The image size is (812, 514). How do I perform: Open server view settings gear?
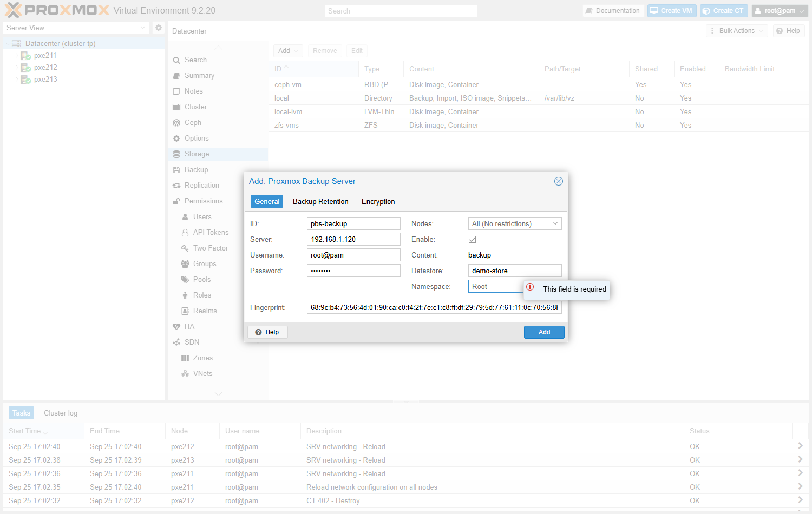(158, 28)
